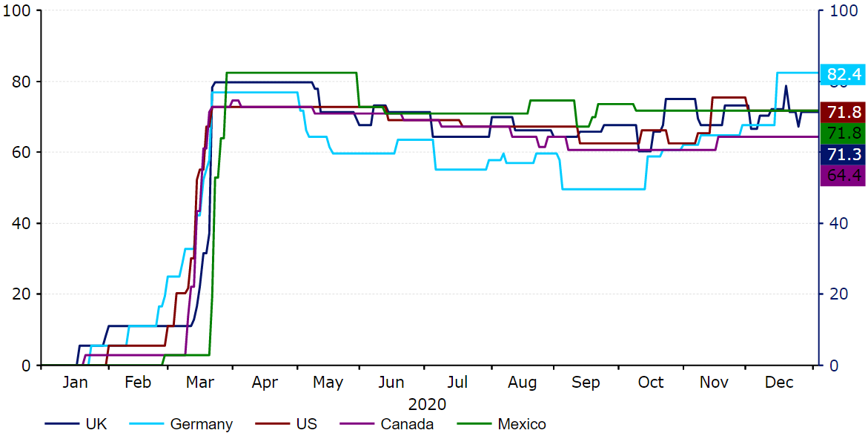Click the Dec x-axis label

point(779,383)
